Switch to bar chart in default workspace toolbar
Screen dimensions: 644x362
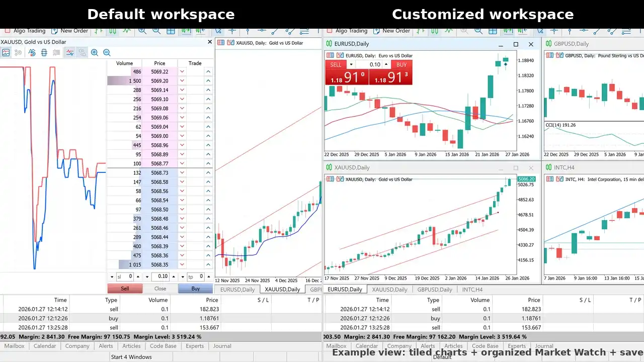point(99,31)
